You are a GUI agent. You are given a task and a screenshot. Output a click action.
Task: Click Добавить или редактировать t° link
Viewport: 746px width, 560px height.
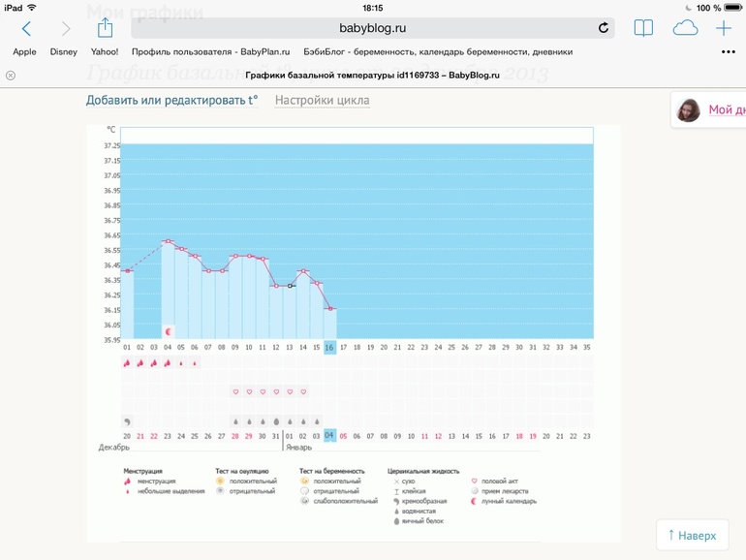pos(171,101)
